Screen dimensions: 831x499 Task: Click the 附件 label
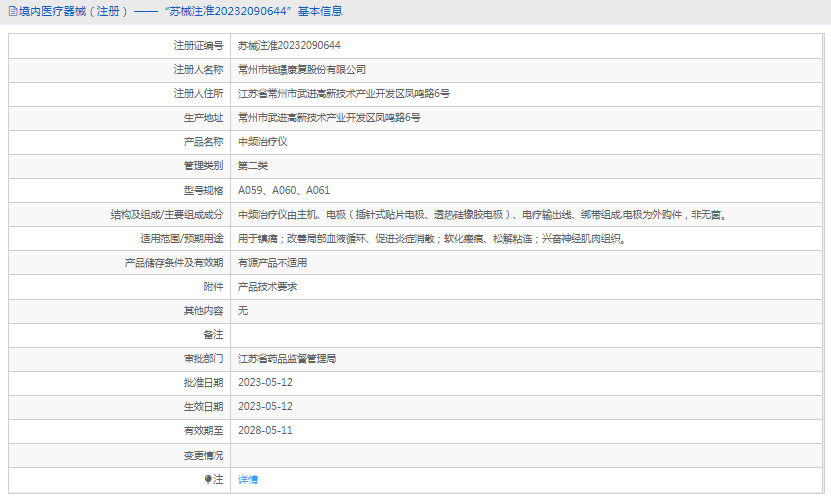pos(213,287)
